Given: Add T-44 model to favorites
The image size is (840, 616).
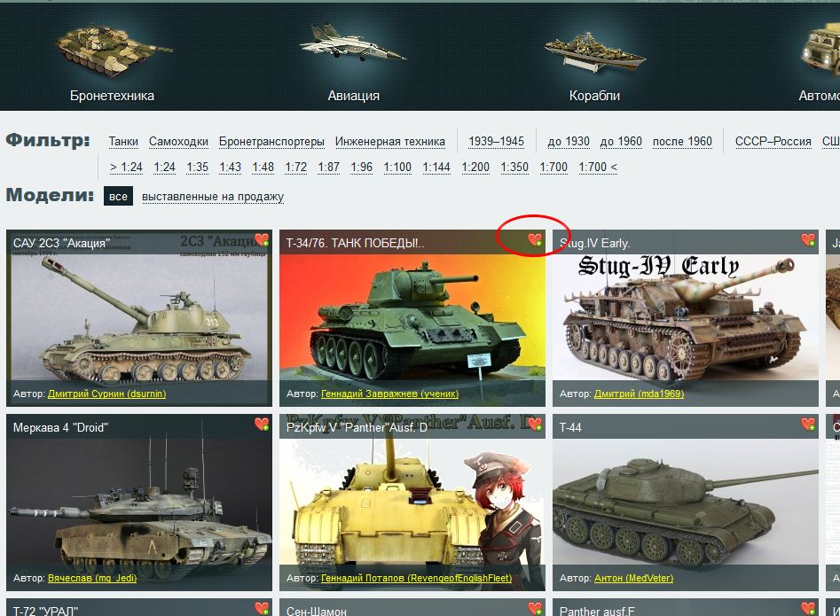Looking at the screenshot, I should click(x=807, y=425).
